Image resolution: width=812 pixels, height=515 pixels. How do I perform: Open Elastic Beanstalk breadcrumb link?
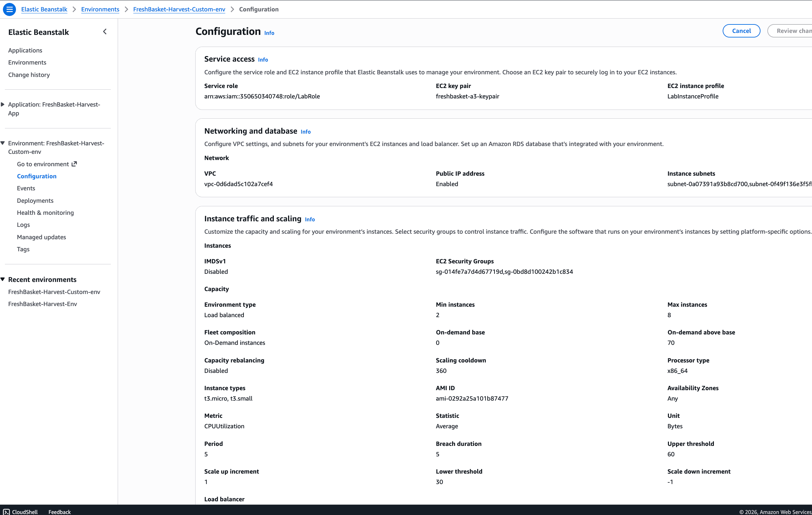point(44,9)
